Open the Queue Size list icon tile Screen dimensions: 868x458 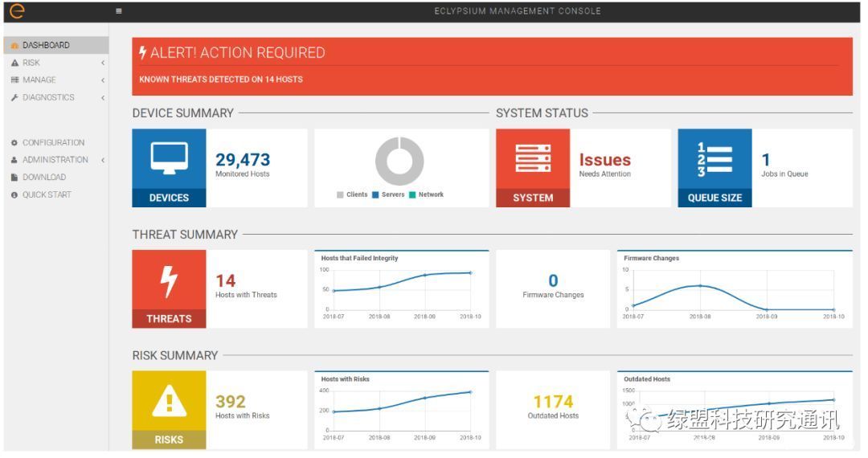[714, 168]
